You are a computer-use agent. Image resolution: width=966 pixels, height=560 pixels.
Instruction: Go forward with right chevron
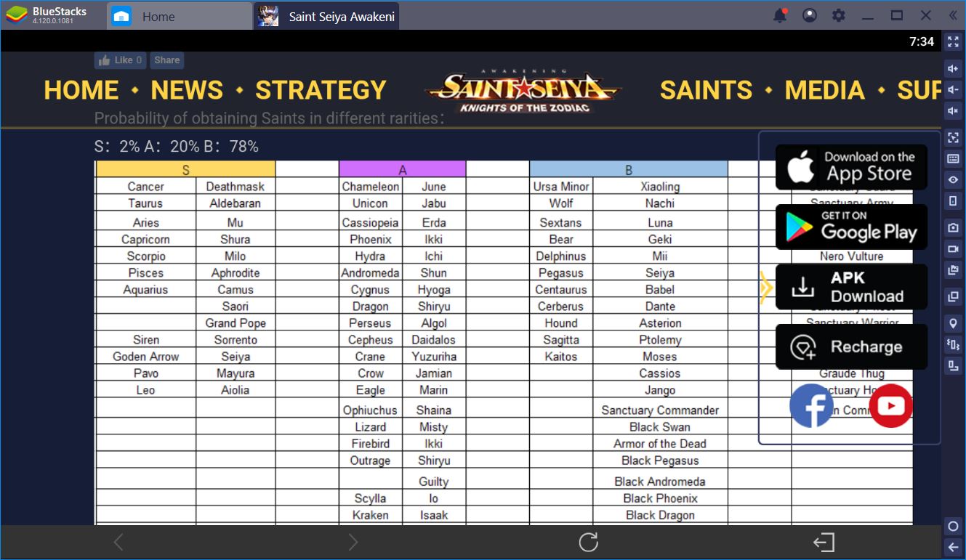(353, 542)
